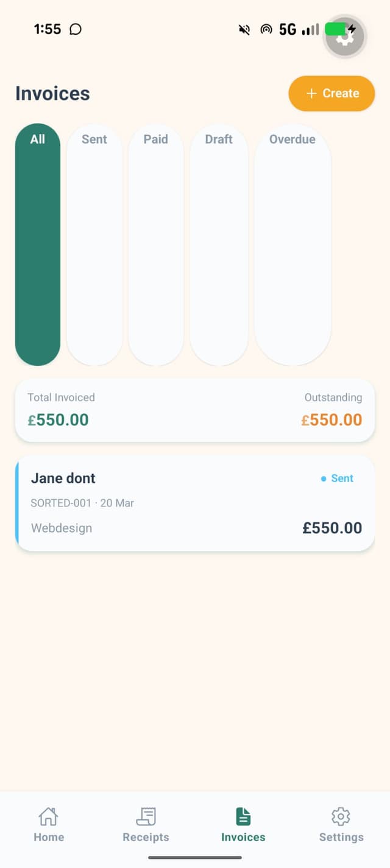Viewport: 390px width, 868px height.
Task: Tap the battery indicator in the status bar
Action: pos(336,29)
